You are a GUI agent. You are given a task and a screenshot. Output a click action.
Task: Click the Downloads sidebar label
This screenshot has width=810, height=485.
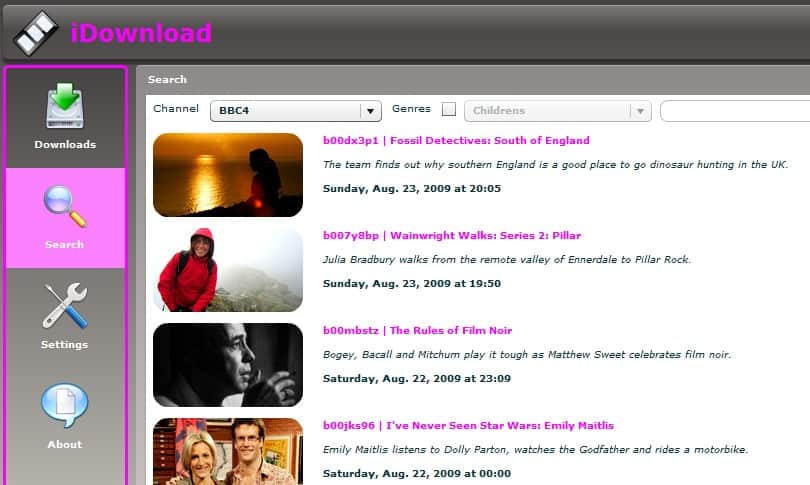coord(65,145)
